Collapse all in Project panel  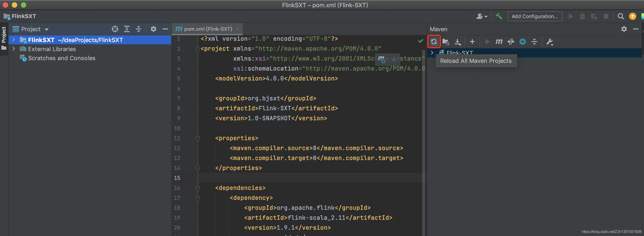point(139,29)
